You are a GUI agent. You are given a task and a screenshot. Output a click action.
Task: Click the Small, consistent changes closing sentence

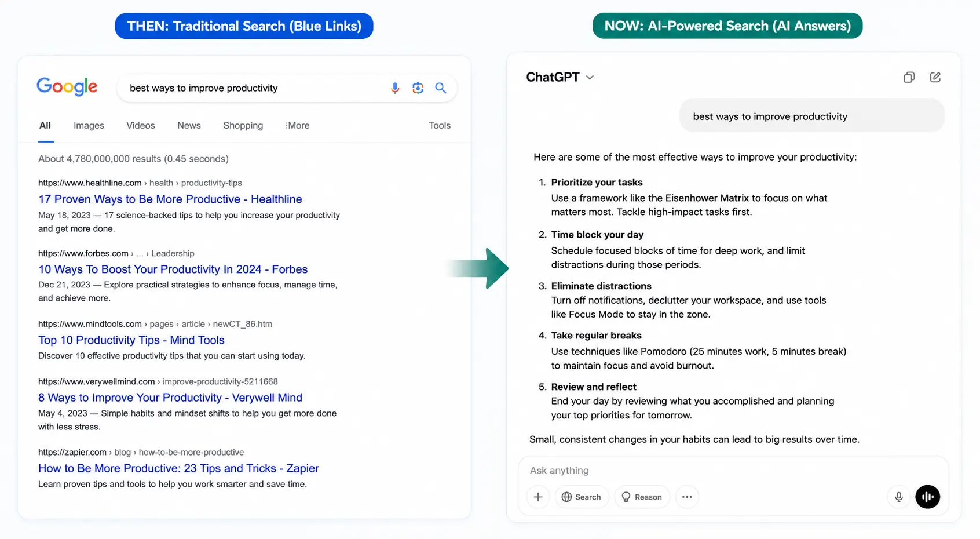(694, 439)
